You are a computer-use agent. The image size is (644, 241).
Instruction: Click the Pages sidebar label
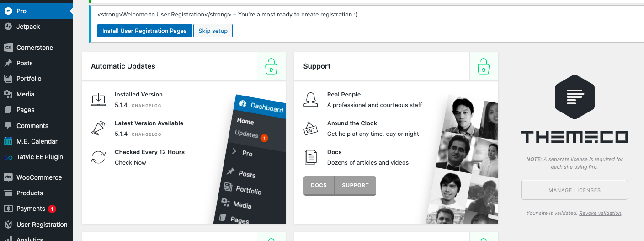click(26, 110)
